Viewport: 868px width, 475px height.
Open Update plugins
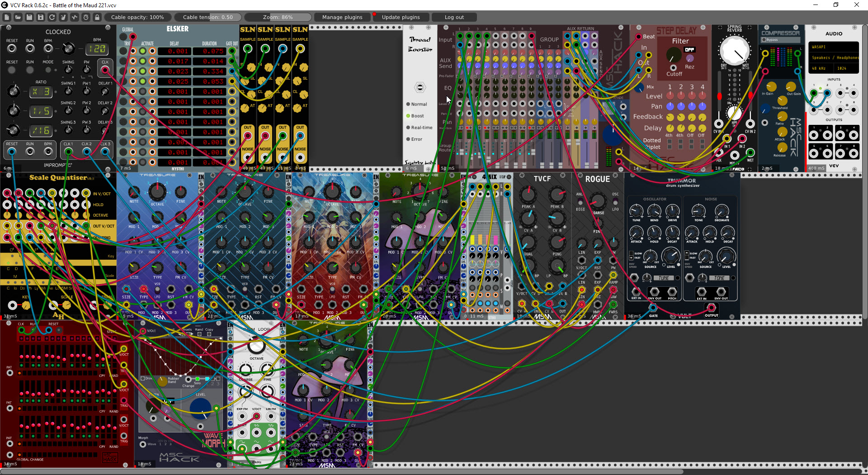click(x=401, y=17)
